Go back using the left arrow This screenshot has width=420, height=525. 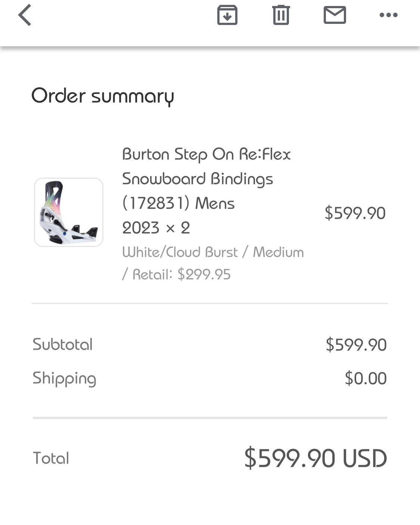tap(25, 15)
